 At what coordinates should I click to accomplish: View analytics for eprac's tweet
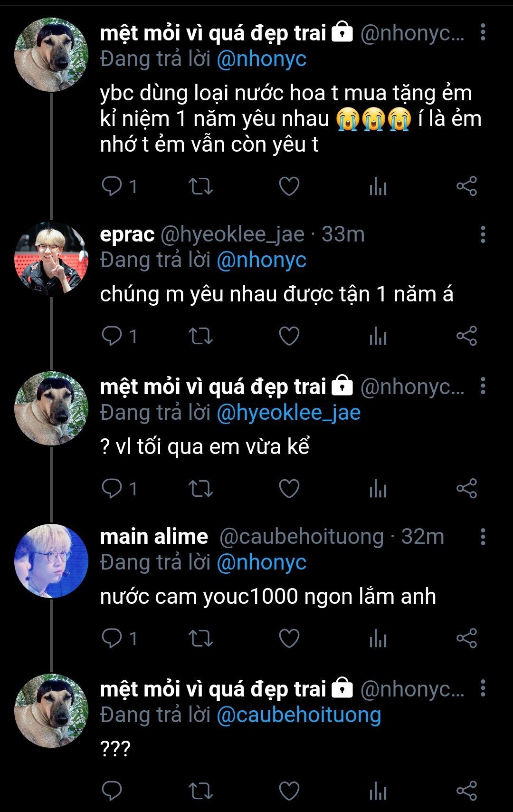(x=378, y=336)
